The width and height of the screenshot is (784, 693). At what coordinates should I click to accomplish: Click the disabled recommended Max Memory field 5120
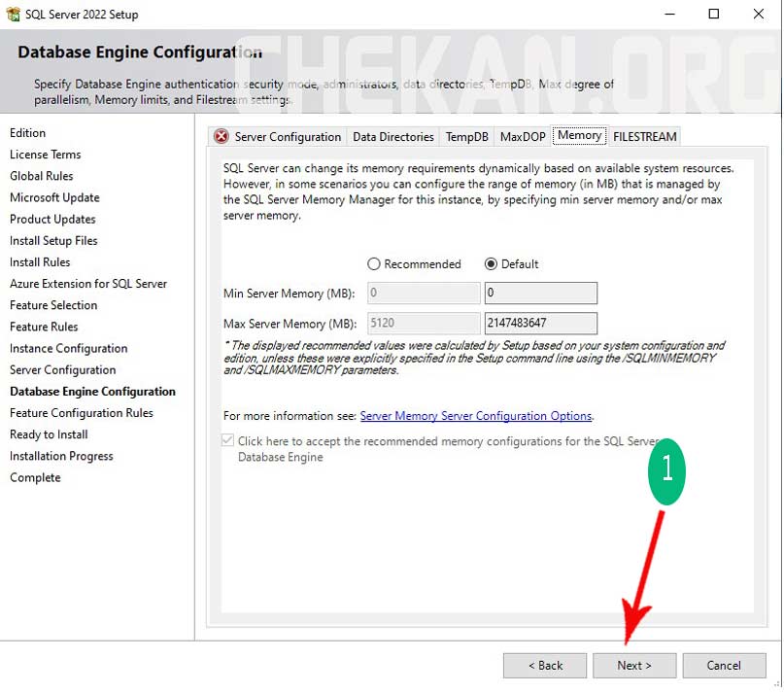424,323
